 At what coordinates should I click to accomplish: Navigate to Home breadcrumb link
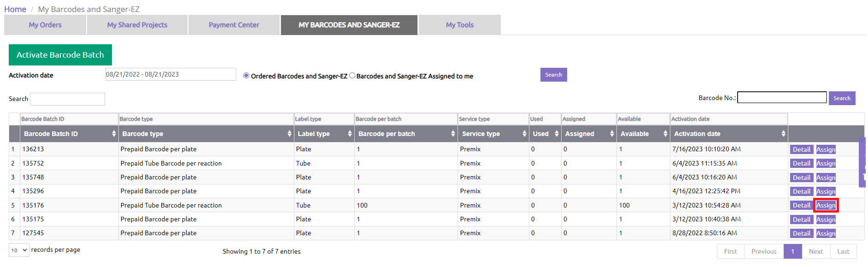15,9
